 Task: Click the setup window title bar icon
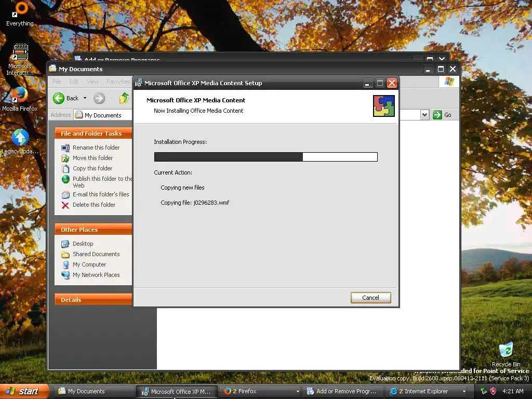click(x=138, y=83)
